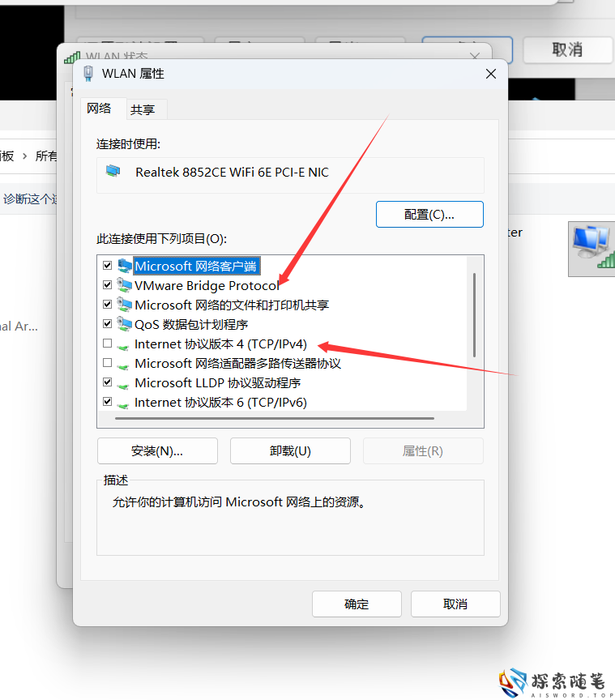
Task: Confirm with the 确定 button
Action: [x=357, y=604]
